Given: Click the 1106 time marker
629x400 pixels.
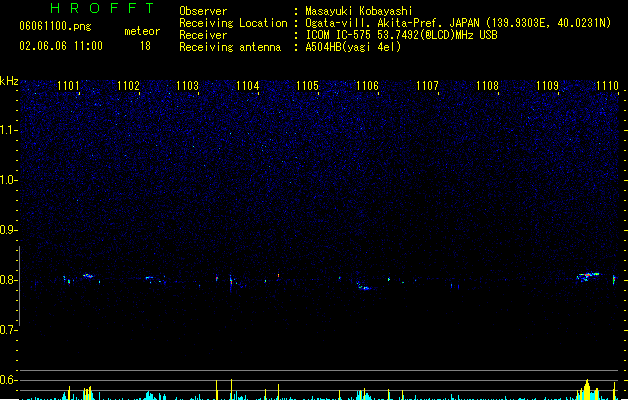Looking at the screenshot, I should tap(367, 86).
